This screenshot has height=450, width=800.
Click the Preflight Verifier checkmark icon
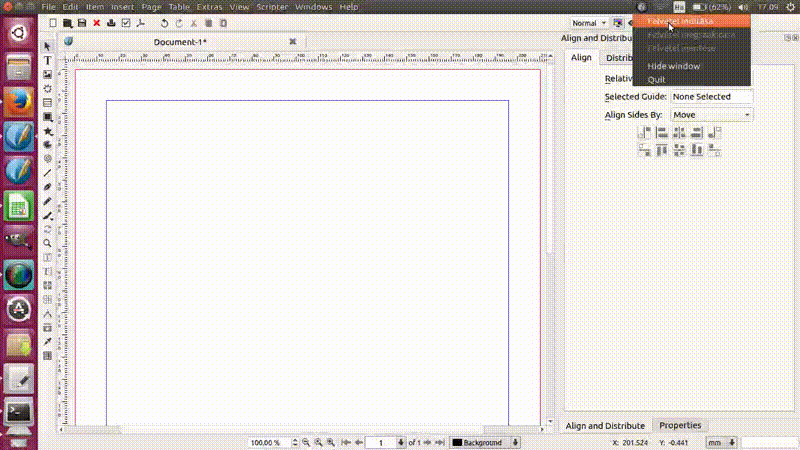click(x=125, y=22)
